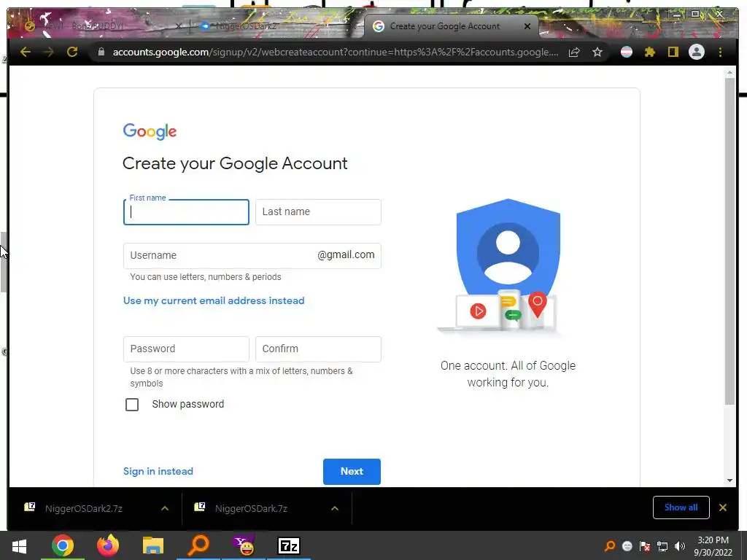Close the Create your Google Account tab
747x560 pixels.
click(527, 26)
